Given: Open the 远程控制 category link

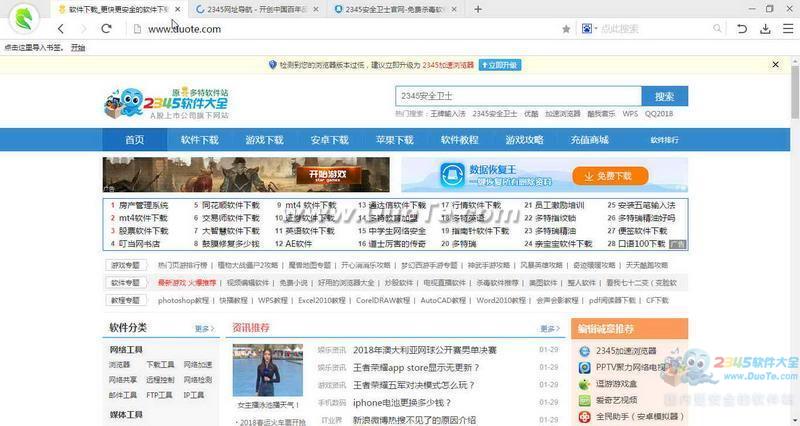Looking at the screenshot, I should tap(160, 380).
